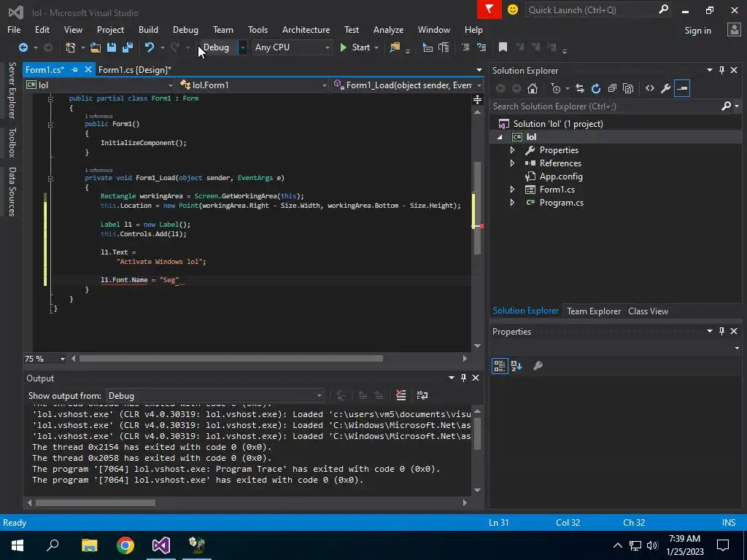Image resolution: width=747 pixels, height=560 pixels.
Task: Toggle Categorized view in Properties panel
Action: (499, 366)
